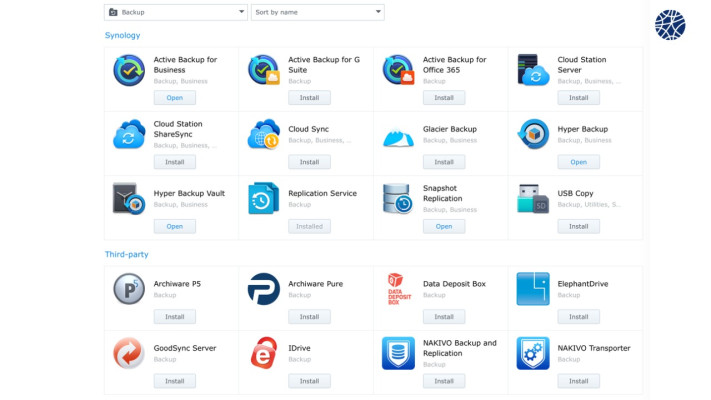The height and width of the screenshot is (400, 711).
Task: Install ElephantDrive package
Action: [579, 317]
